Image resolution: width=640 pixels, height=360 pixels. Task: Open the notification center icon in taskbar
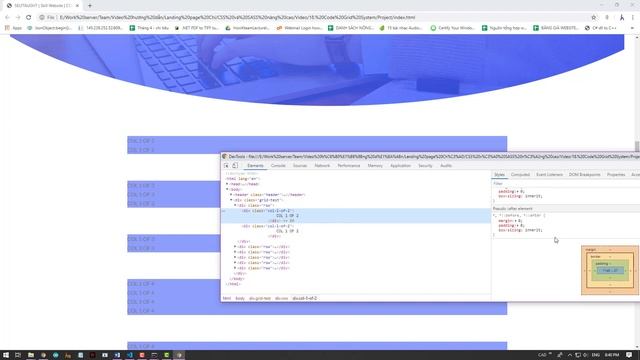pos(629,355)
